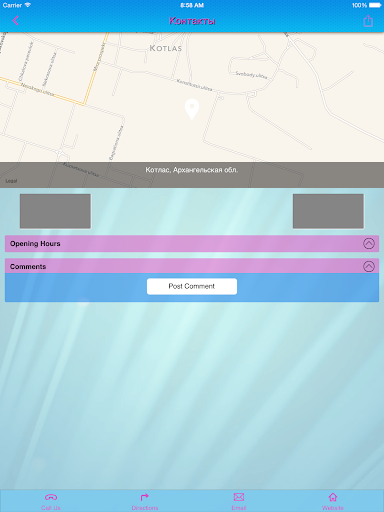The height and width of the screenshot is (512, 384).
Task: Tap the map location pin marker
Action: (x=192, y=109)
